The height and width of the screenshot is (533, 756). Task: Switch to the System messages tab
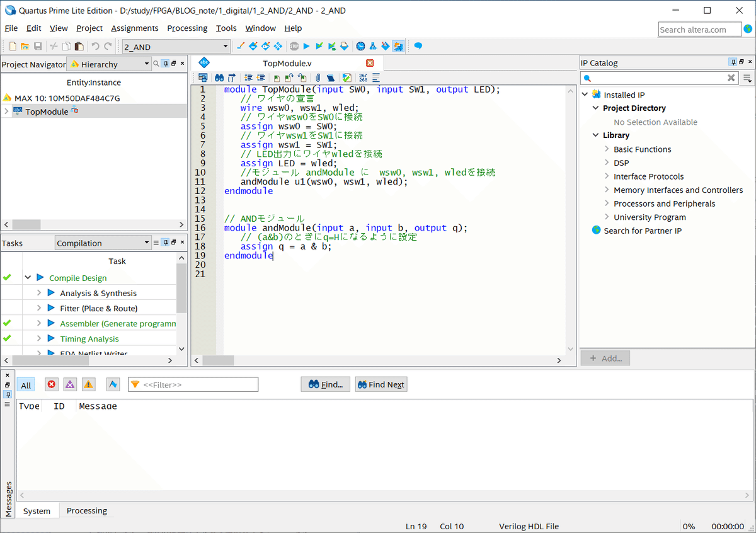(37, 510)
